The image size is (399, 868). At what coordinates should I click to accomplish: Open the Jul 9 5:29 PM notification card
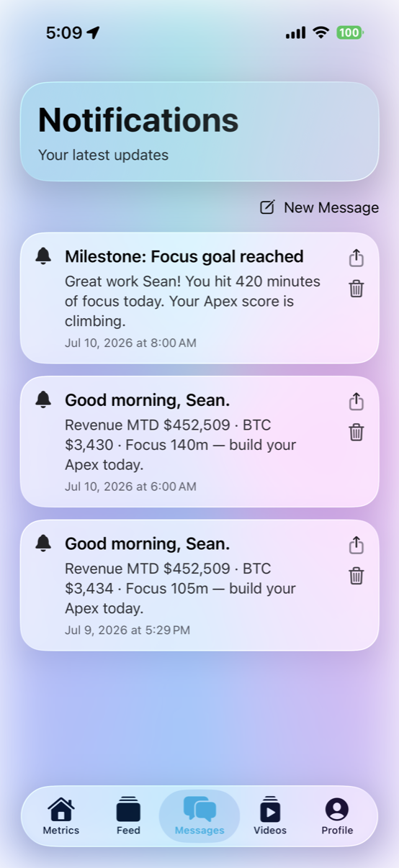[x=199, y=585]
